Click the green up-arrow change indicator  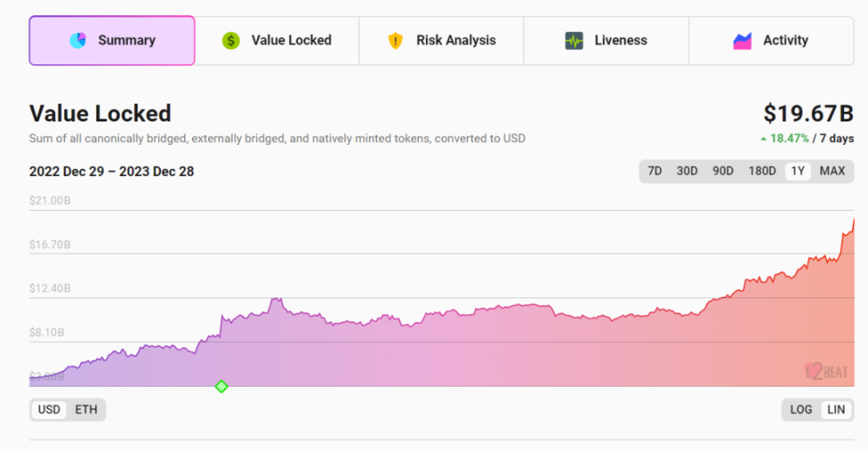764,139
